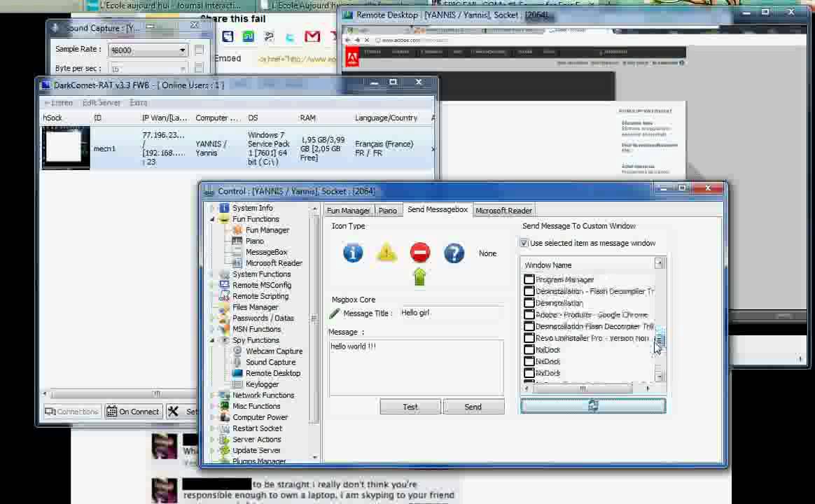Collapse the Fun Functions tree node
Screen dimensions: 815x504
(x=212, y=219)
